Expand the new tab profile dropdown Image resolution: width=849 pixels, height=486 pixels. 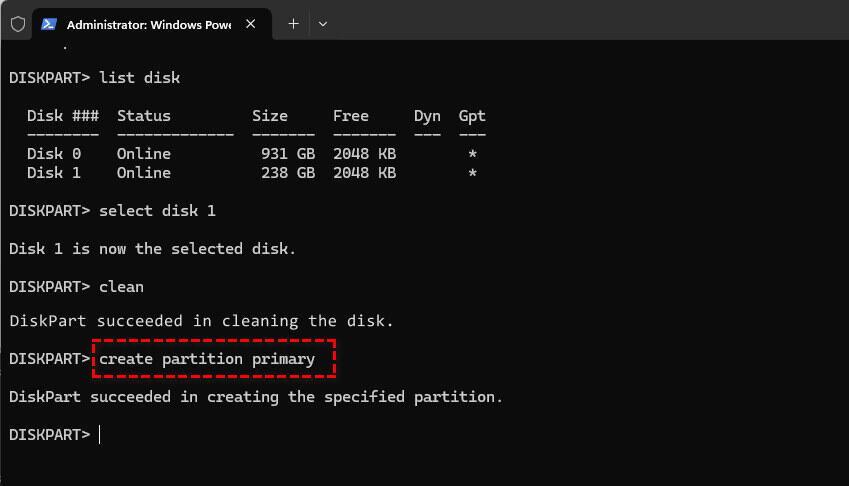click(322, 24)
